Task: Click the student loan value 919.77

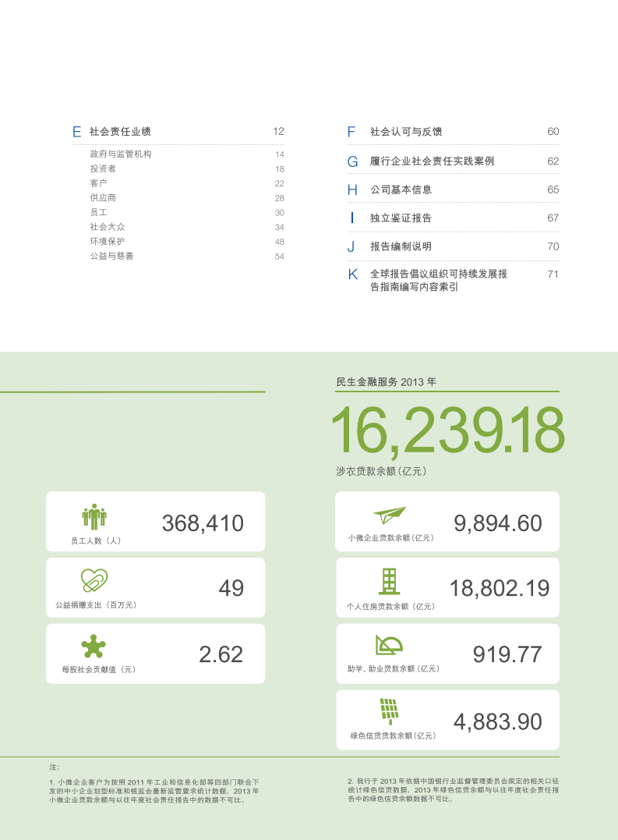Action: [507, 654]
